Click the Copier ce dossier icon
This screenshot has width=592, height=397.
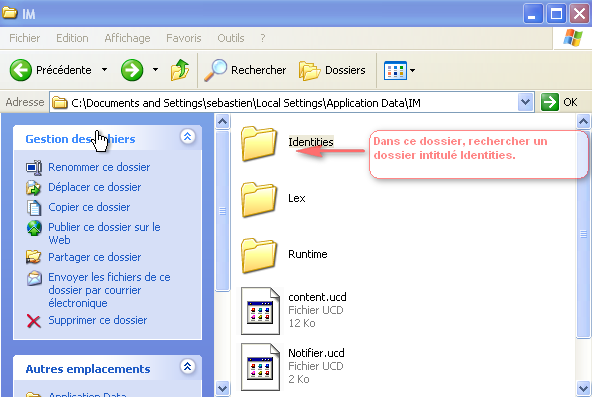[34, 208]
